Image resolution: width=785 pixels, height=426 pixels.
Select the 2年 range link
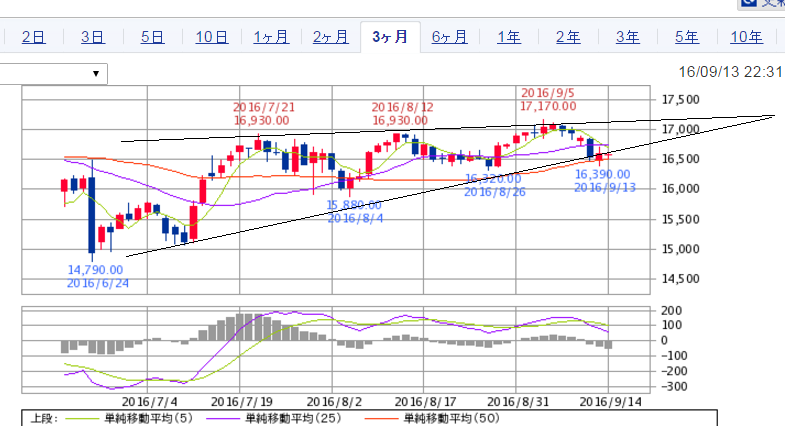tap(567, 37)
